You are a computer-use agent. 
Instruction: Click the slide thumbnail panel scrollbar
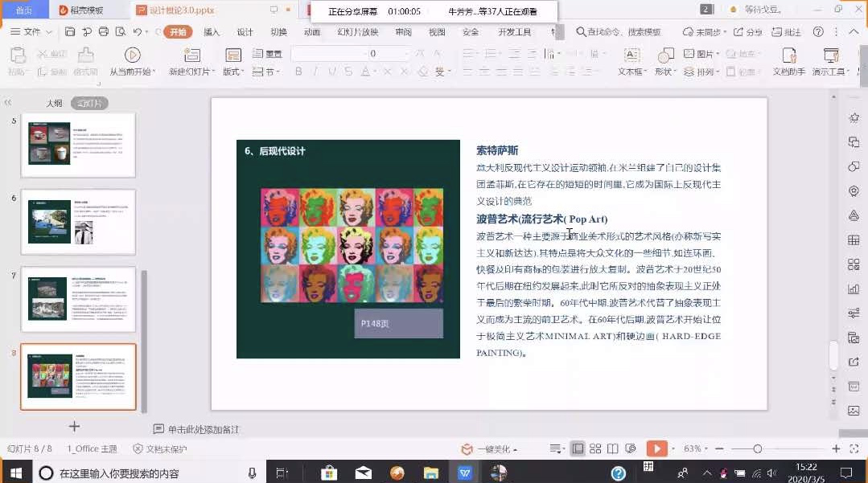144,342
